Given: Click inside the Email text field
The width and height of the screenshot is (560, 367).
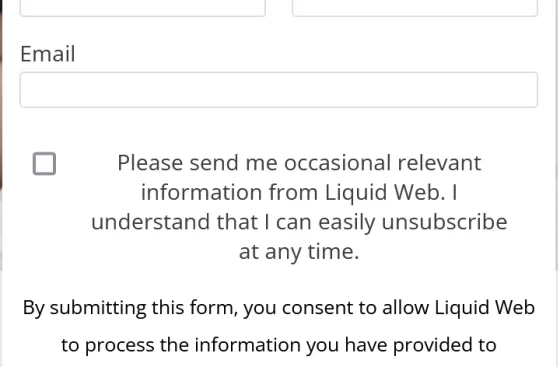Looking at the screenshot, I should pos(279,90).
